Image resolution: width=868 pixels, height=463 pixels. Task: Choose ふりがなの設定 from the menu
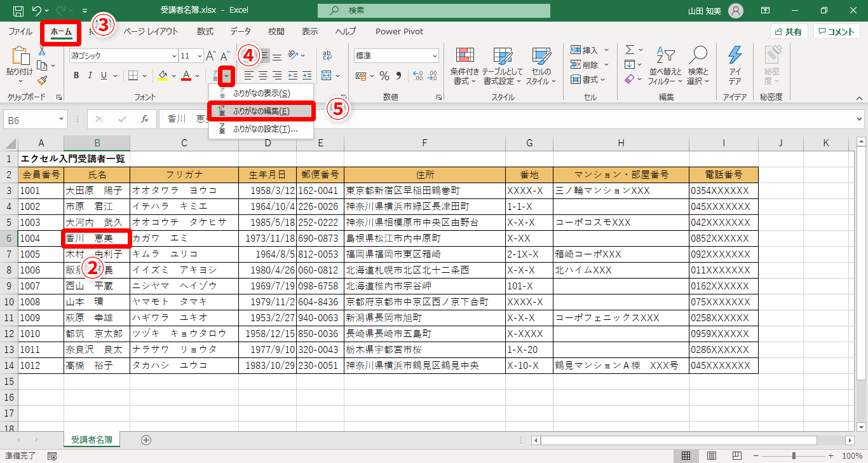pos(261,128)
